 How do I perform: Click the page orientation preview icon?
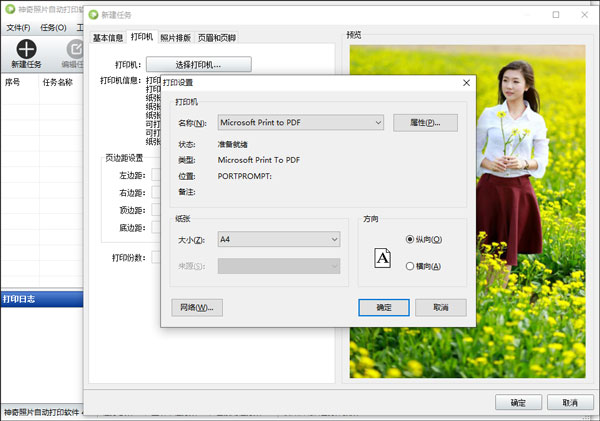382,258
